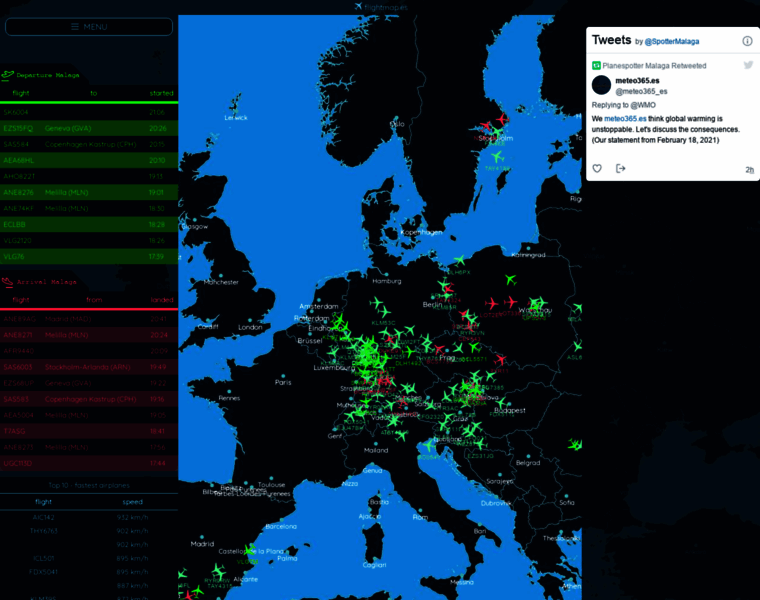The height and width of the screenshot is (600, 760).
Task: Select fastest airplane row ICL501
Action: [89, 558]
